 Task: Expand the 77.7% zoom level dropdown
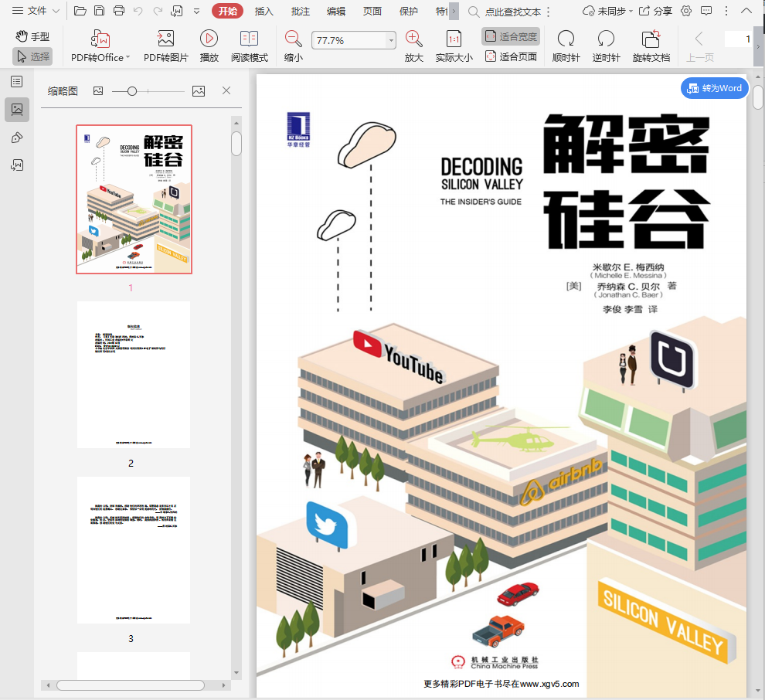tap(391, 40)
